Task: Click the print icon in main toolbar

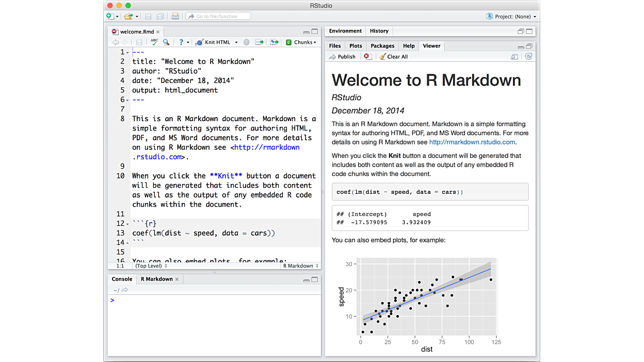Action: pos(175,17)
